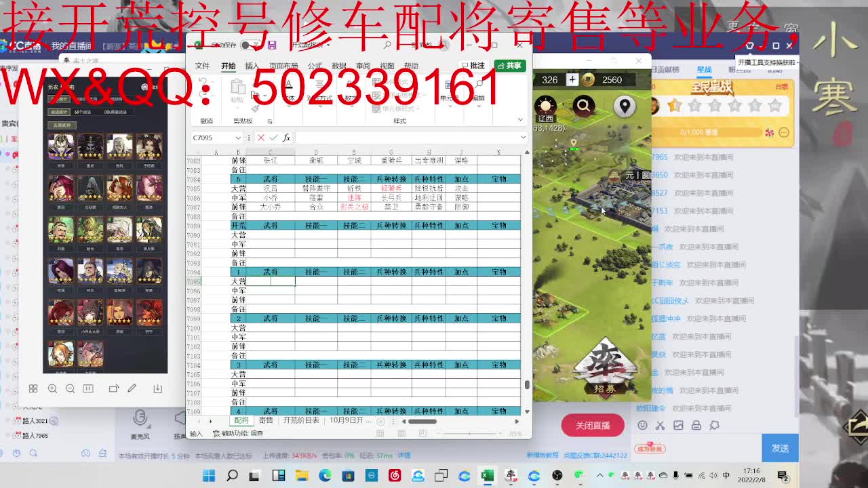Image resolution: width=868 pixels, height=488 pixels.
Task: Click the Insert Function fx icon
Action: point(287,137)
